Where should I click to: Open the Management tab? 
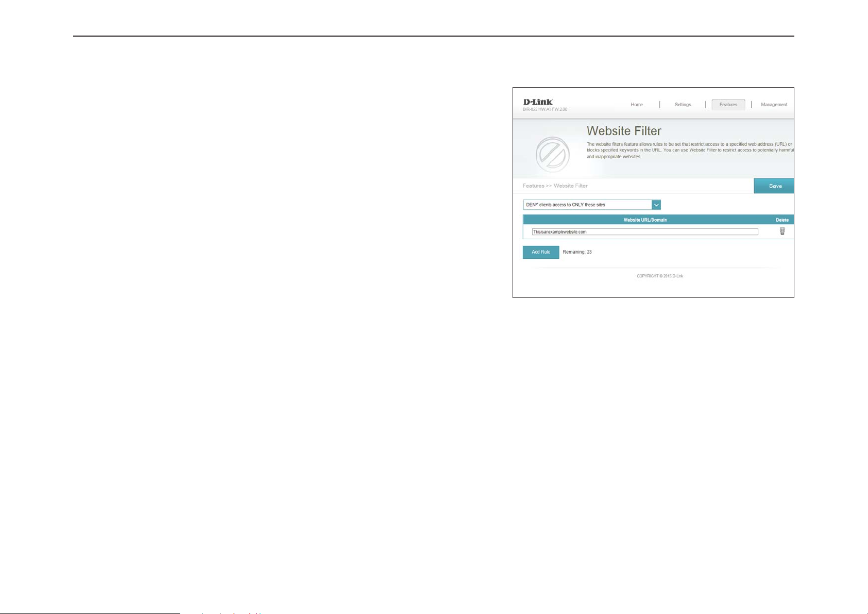pos(774,105)
